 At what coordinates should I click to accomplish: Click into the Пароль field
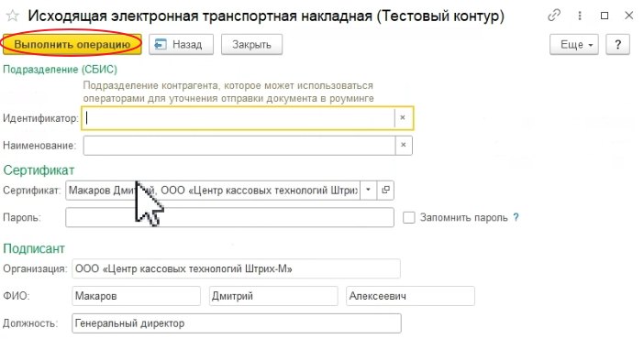pos(229,217)
